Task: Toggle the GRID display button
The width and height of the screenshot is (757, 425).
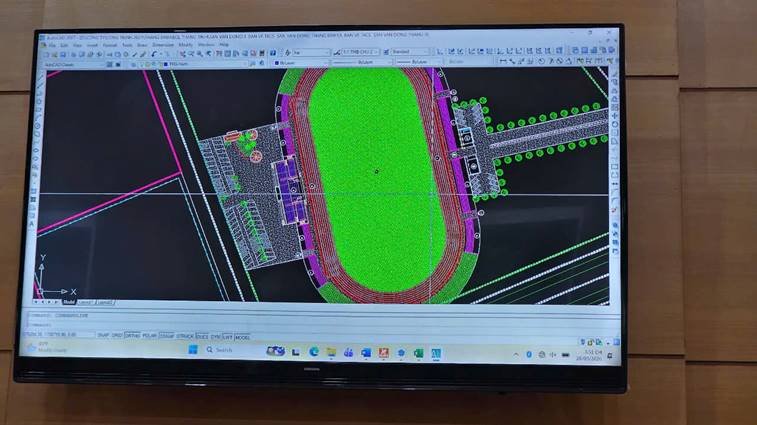Action: pyautogui.click(x=117, y=335)
